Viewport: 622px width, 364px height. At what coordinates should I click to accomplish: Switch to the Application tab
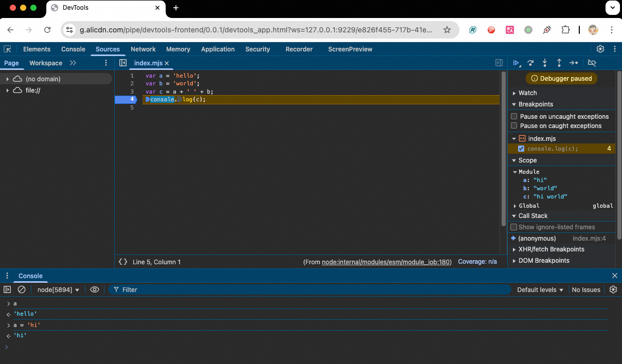218,49
